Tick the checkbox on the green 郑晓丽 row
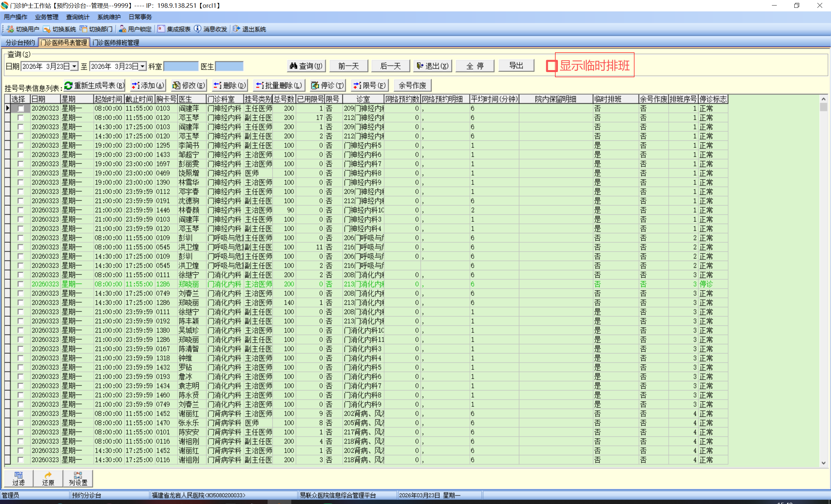The image size is (831, 504). (20, 284)
